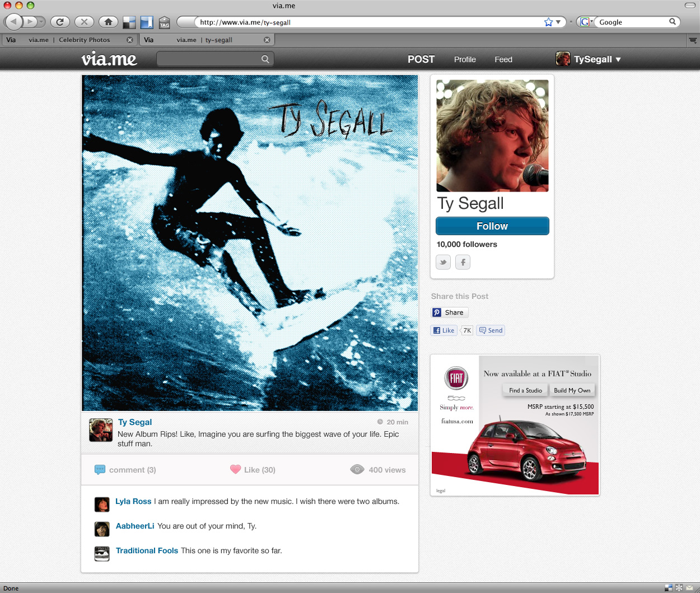Click the browser home icon
The image size is (700, 593).
point(108,22)
